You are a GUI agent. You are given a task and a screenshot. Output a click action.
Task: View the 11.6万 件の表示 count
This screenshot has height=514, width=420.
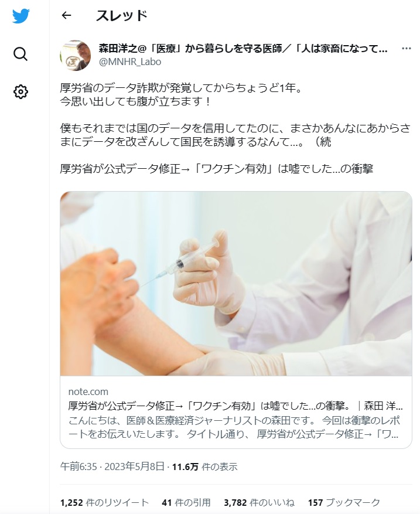(205, 466)
